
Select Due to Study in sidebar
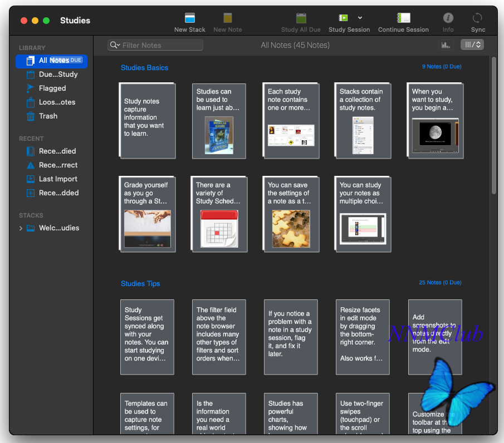(58, 75)
